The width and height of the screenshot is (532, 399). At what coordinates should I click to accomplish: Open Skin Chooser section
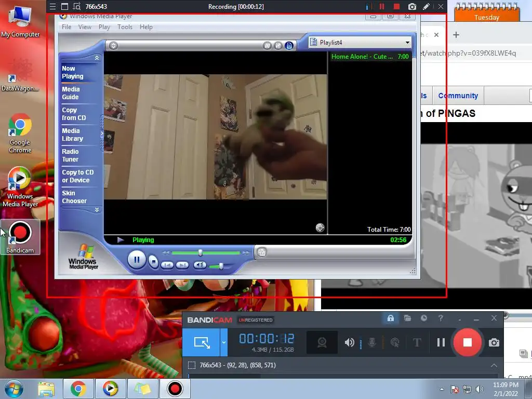[x=74, y=197]
